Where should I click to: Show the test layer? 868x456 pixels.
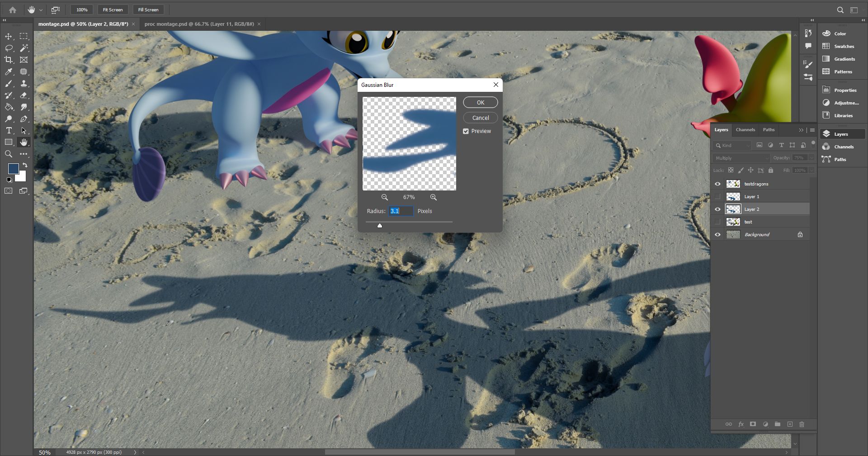(717, 222)
